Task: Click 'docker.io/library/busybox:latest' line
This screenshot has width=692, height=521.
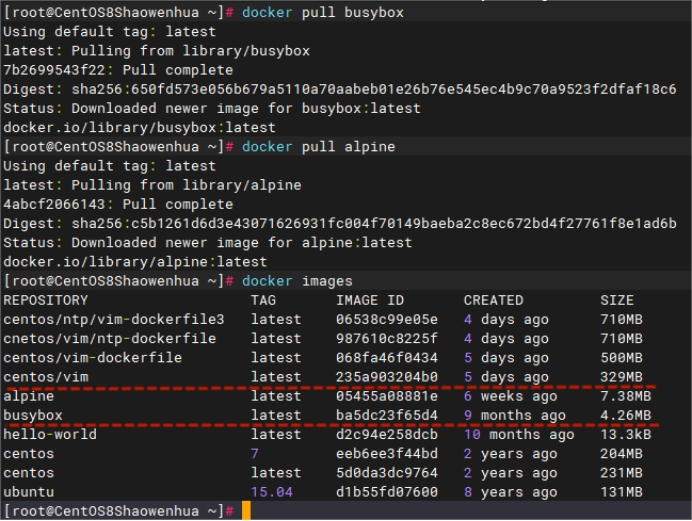Action: (139, 127)
